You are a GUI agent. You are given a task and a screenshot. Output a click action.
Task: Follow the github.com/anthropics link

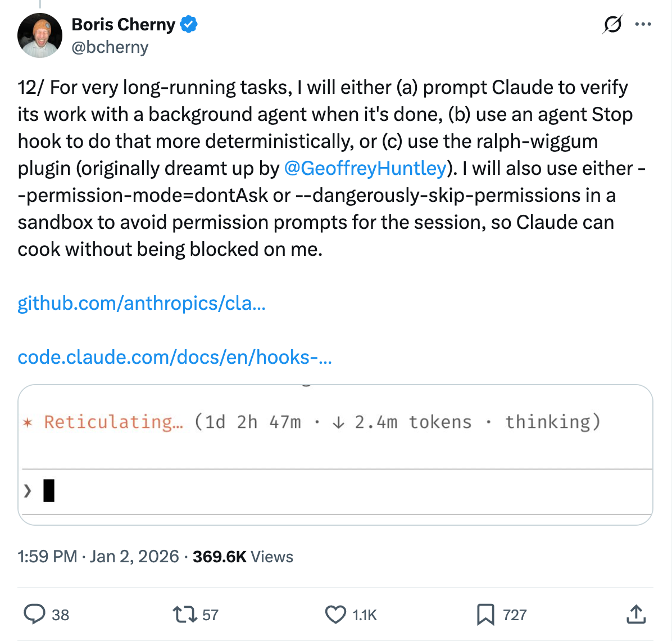tap(142, 303)
